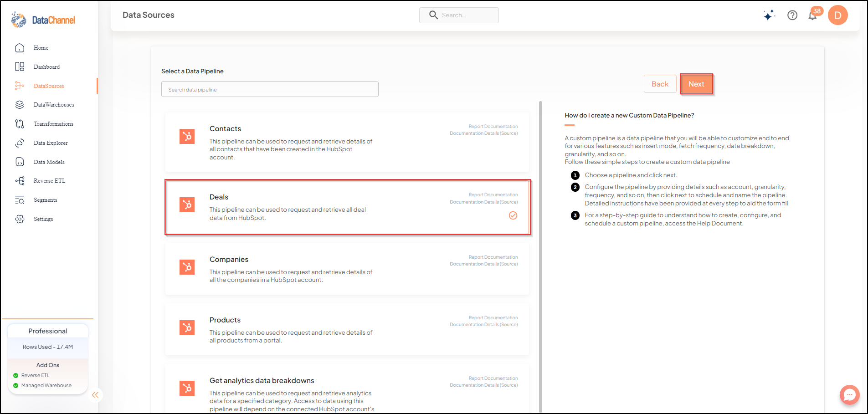Open the help question mark icon
This screenshot has height=414, width=868.
(792, 15)
